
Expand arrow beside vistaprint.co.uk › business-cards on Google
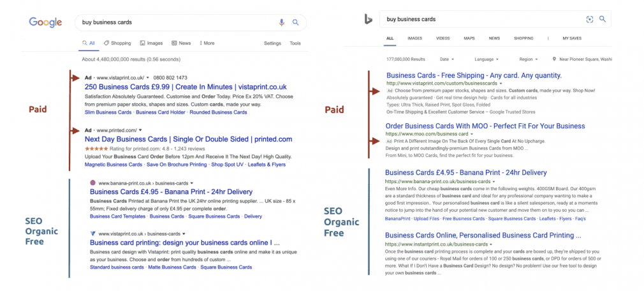tap(184, 234)
